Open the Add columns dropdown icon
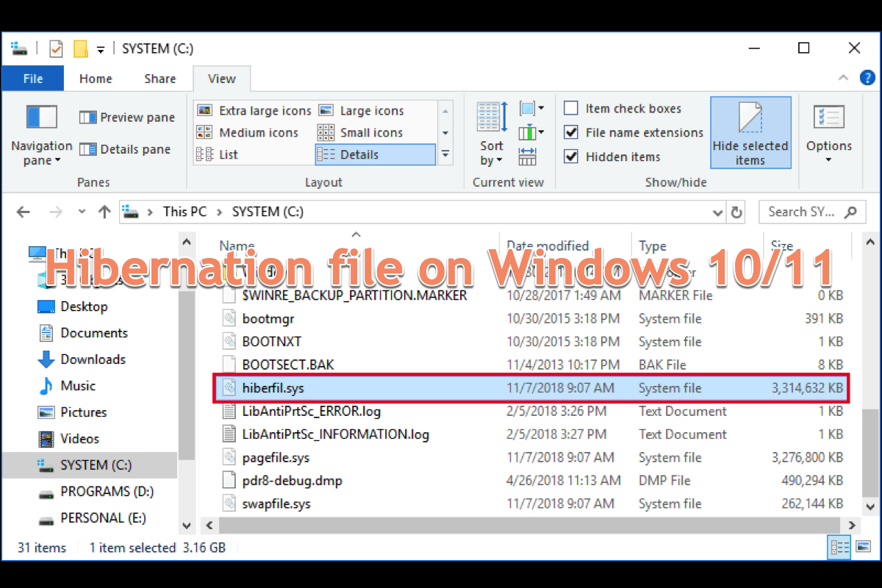 pos(531,133)
